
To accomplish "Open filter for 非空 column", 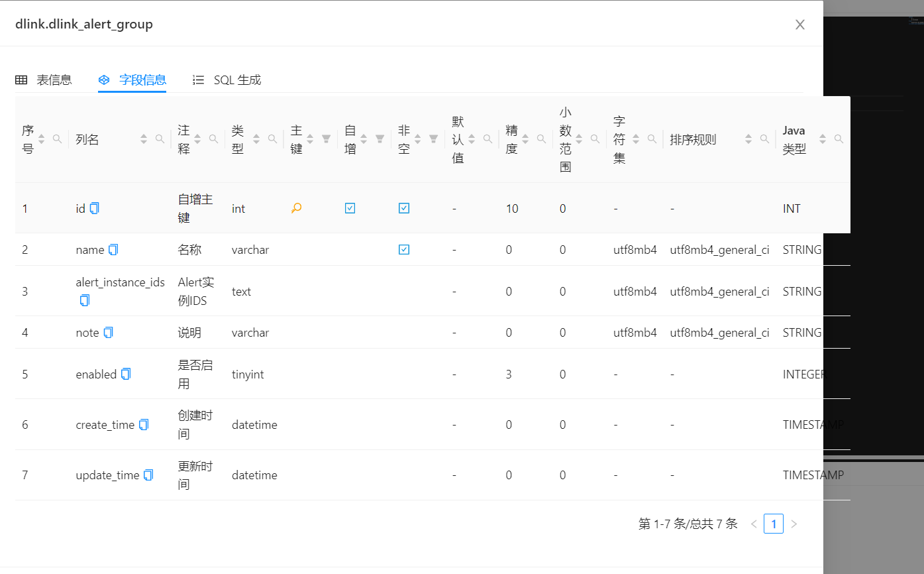I will click(x=434, y=139).
